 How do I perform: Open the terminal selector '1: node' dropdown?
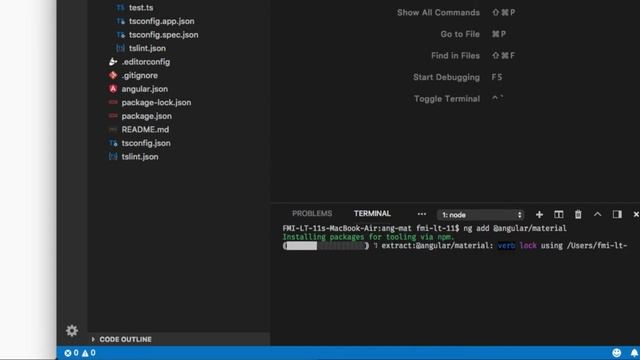480,215
